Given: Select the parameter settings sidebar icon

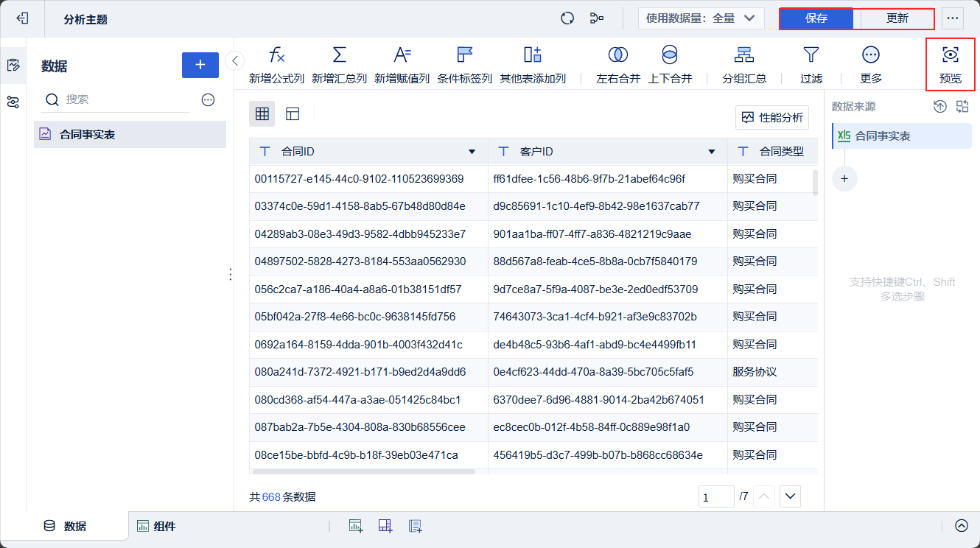Looking at the screenshot, I should click(13, 102).
